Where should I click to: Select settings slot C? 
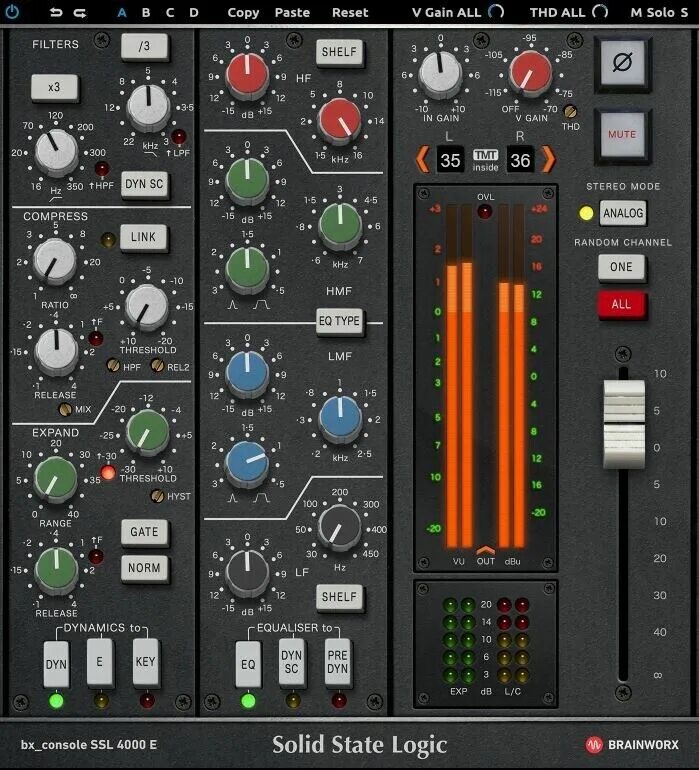(170, 12)
